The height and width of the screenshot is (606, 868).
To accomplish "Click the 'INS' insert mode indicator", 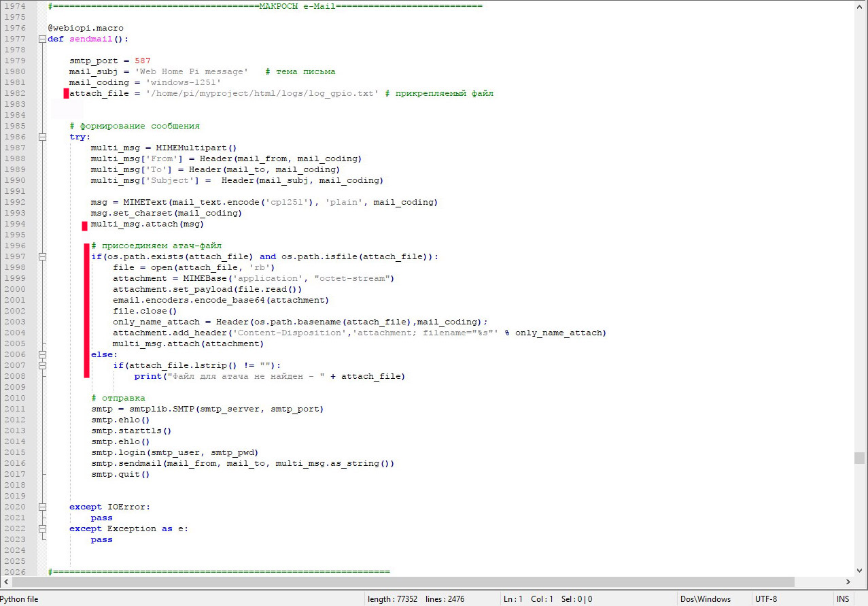I will click(x=843, y=599).
